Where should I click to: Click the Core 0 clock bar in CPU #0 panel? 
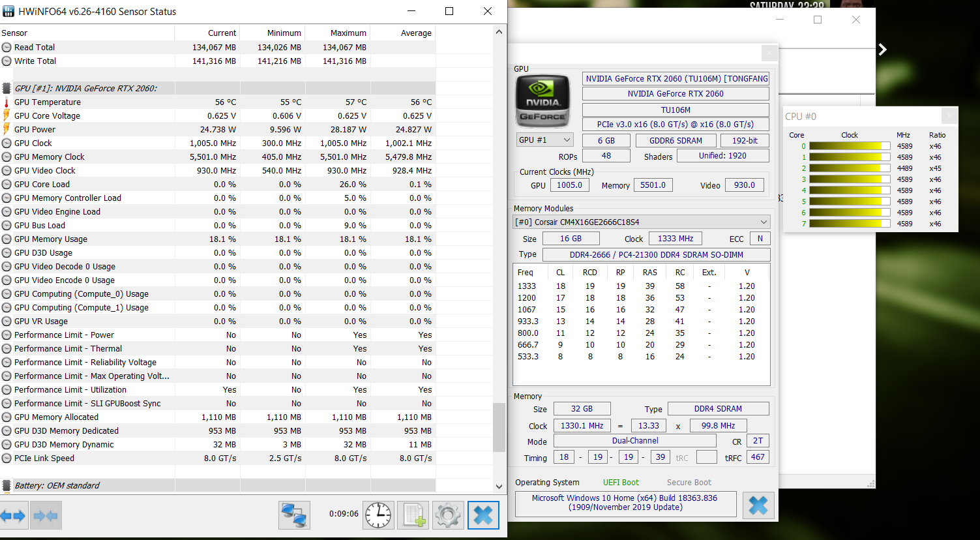[x=850, y=146]
